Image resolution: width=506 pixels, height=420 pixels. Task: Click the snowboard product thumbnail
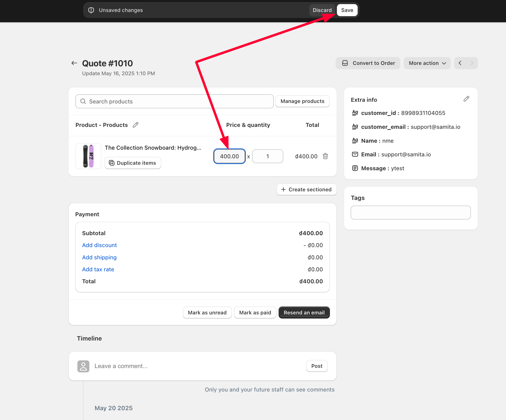(x=88, y=156)
